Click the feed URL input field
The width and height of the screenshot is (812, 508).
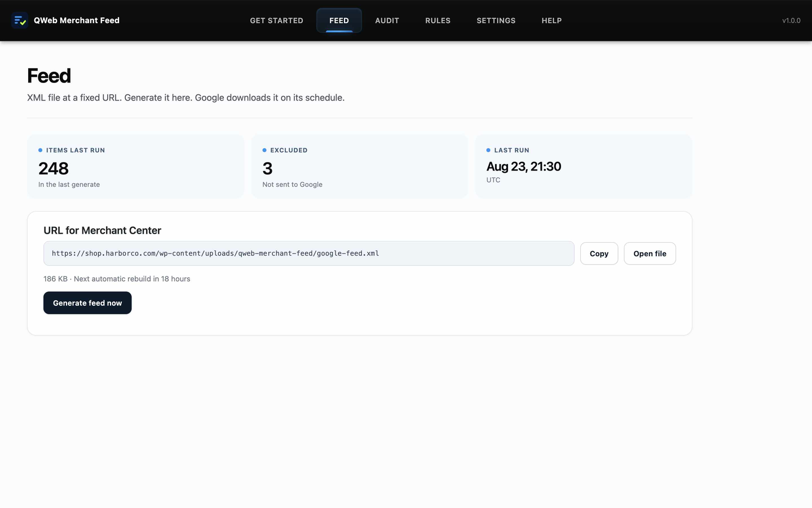tap(308, 253)
